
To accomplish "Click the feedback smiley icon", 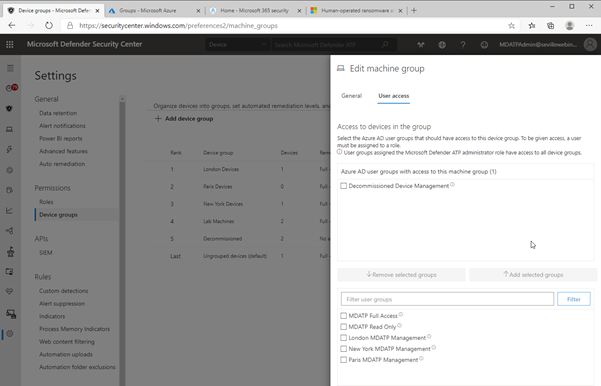I will point(484,45).
